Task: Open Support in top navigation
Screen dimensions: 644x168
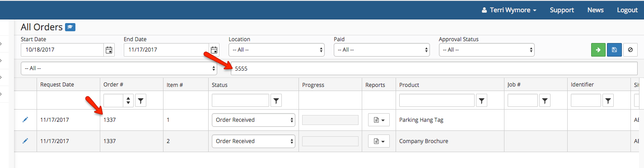Action: (562, 10)
